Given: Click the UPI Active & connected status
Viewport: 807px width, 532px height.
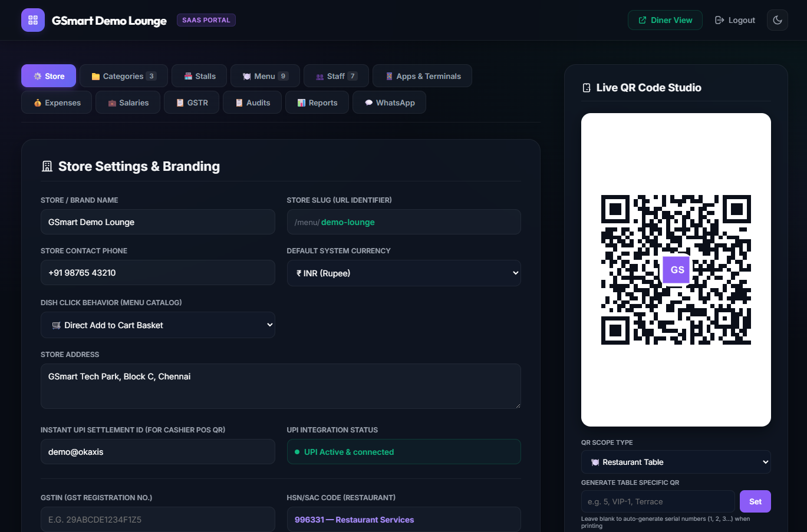Looking at the screenshot, I should point(404,452).
